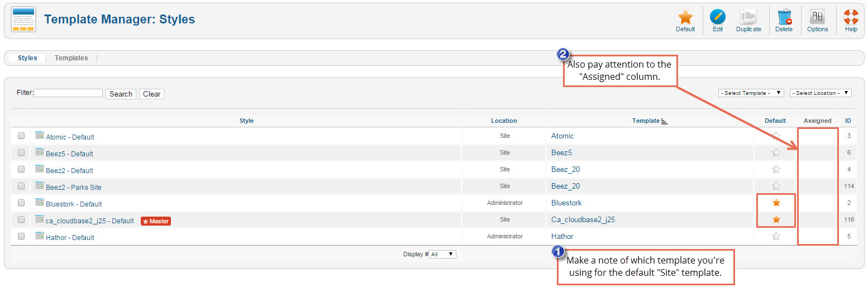The height and width of the screenshot is (292, 868).
Task: Check the Atomic - Default row checkbox
Action: (x=21, y=136)
